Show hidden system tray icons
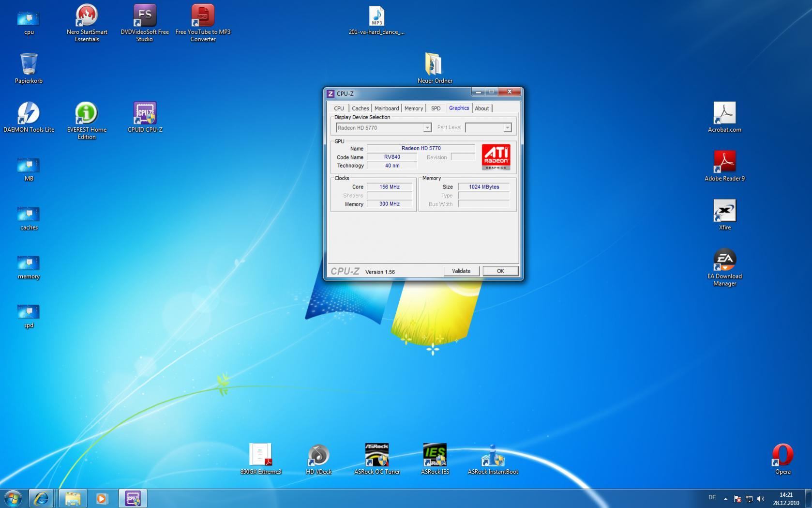The height and width of the screenshot is (508, 812). click(725, 498)
